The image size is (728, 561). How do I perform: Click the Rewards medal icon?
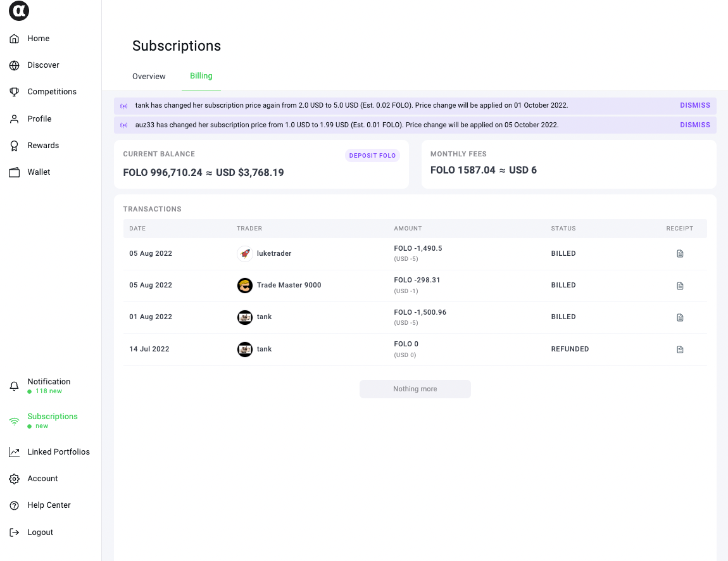click(15, 146)
